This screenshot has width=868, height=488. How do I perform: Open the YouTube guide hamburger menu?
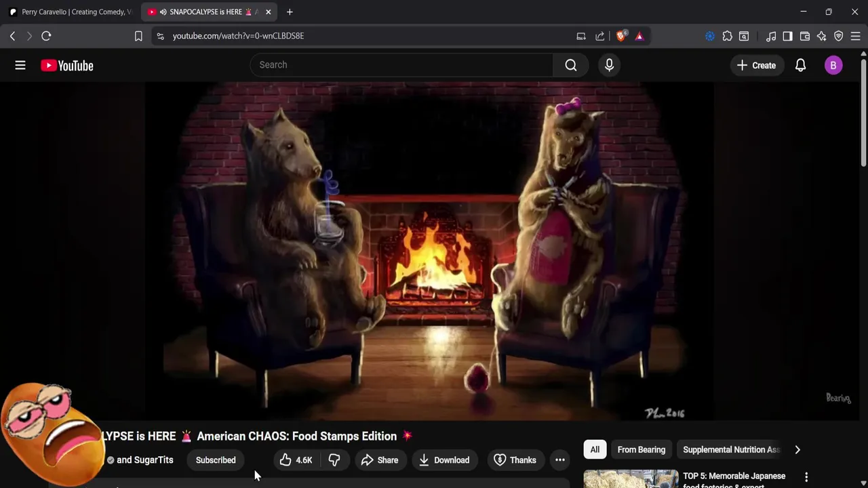20,65
